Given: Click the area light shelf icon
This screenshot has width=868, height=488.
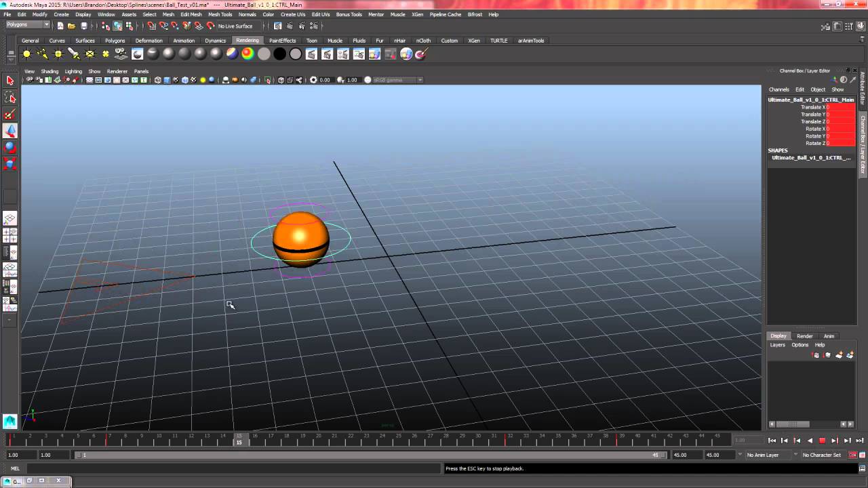Looking at the screenshot, I should click(90, 54).
